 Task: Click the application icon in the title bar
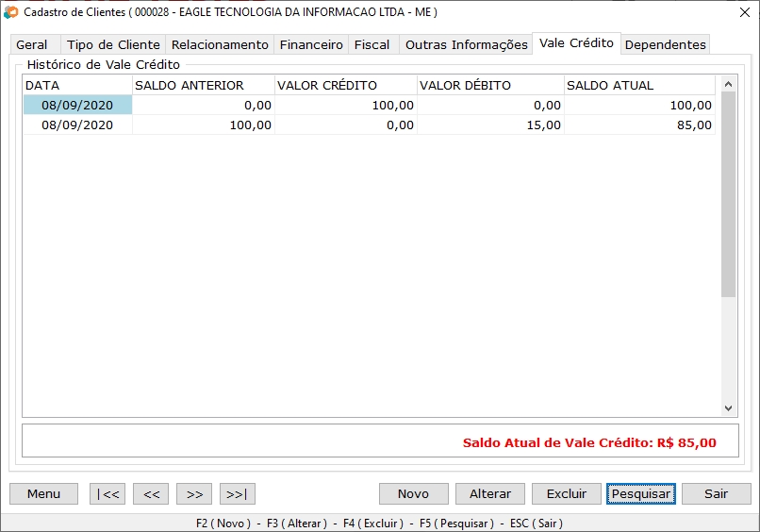point(11,12)
